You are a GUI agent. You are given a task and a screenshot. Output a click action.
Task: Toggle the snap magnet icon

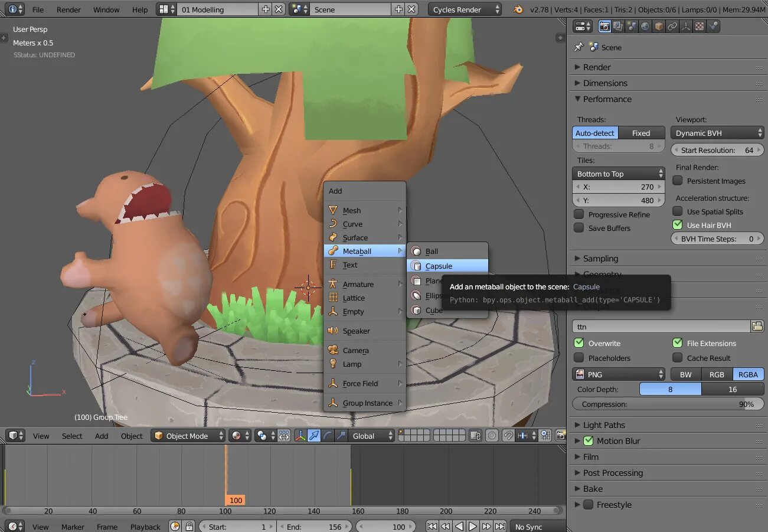pyautogui.click(x=508, y=436)
